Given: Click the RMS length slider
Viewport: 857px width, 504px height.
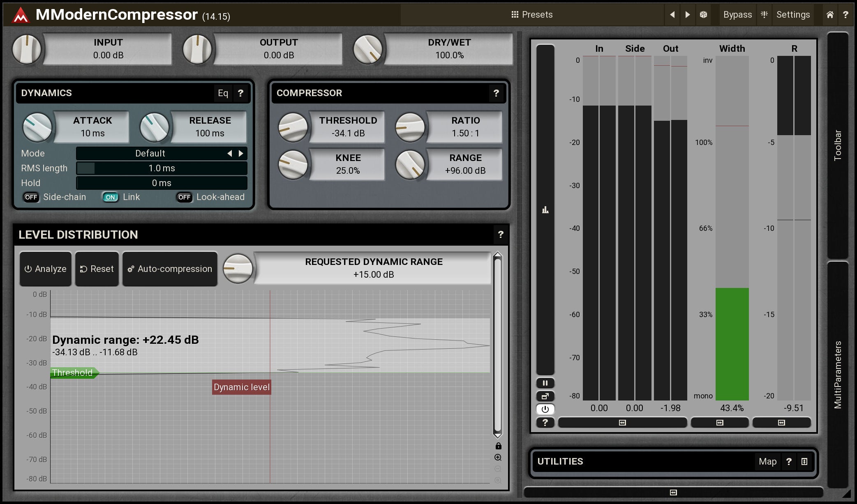Looking at the screenshot, I should (162, 168).
